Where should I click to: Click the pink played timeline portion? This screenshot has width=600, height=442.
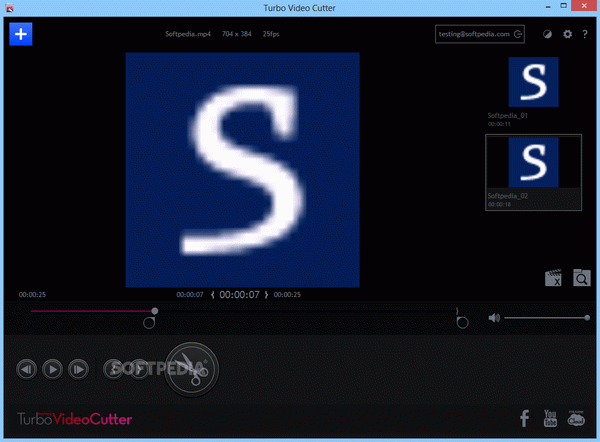[91, 311]
